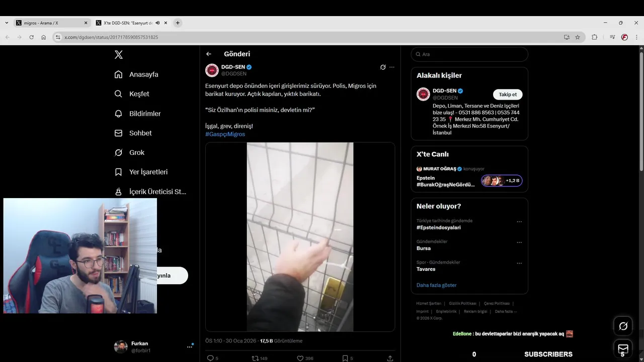Follow DGD-SEN with Takip et button
Viewport: 644px width, 362px height.
[x=508, y=95]
